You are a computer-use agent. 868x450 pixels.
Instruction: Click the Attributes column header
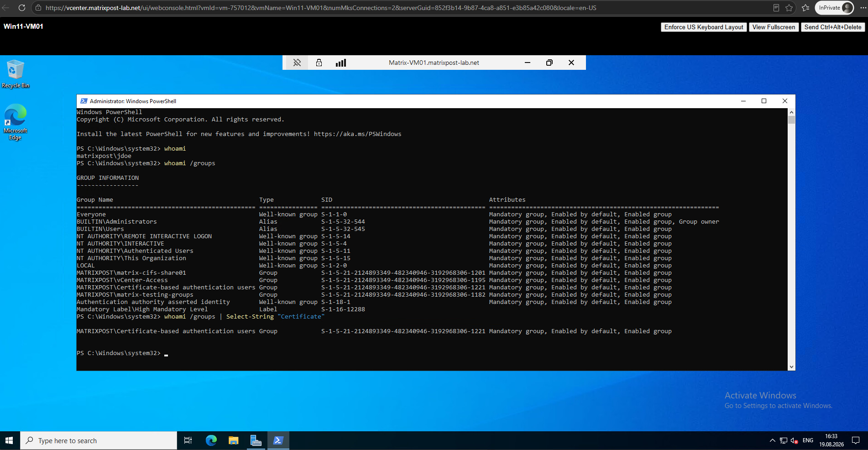tap(507, 200)
